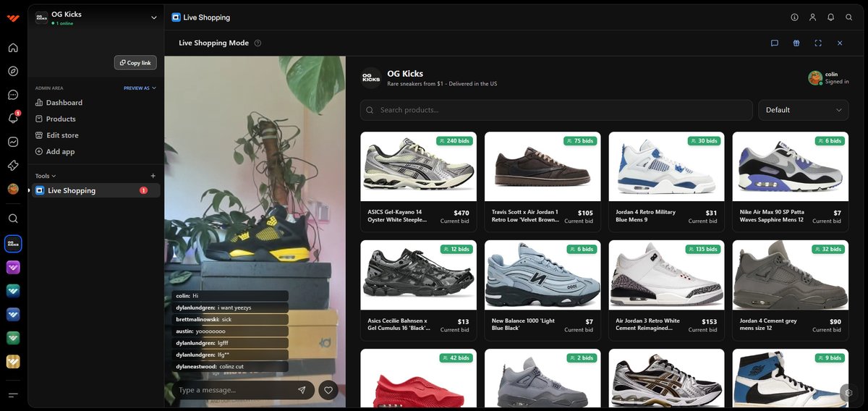Click the $470 current bid price

[461, 213]
